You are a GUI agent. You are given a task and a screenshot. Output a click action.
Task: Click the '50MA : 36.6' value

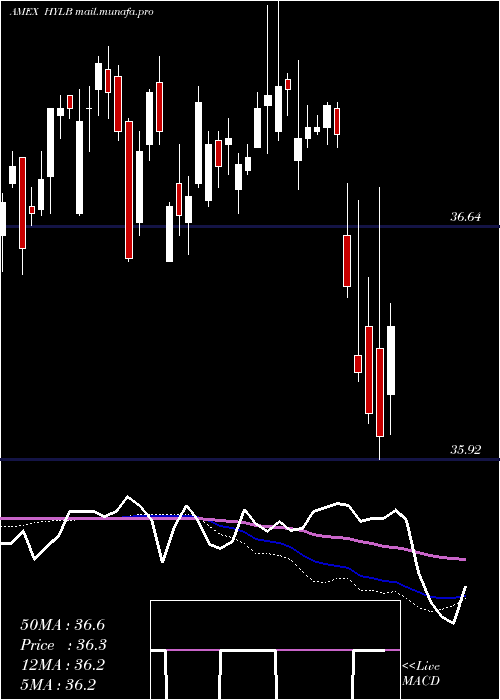62,625
